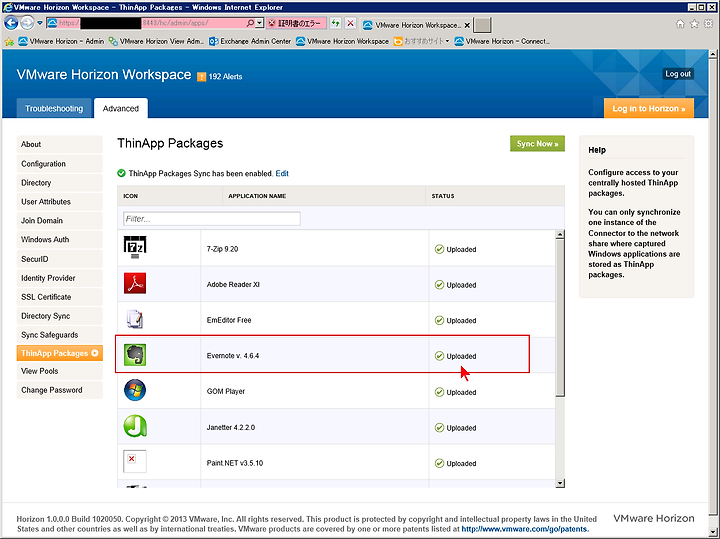Image resolution: width=720 pixels, height=539 pixels.
Task: Click the Log out button
Action: (678, 74)
